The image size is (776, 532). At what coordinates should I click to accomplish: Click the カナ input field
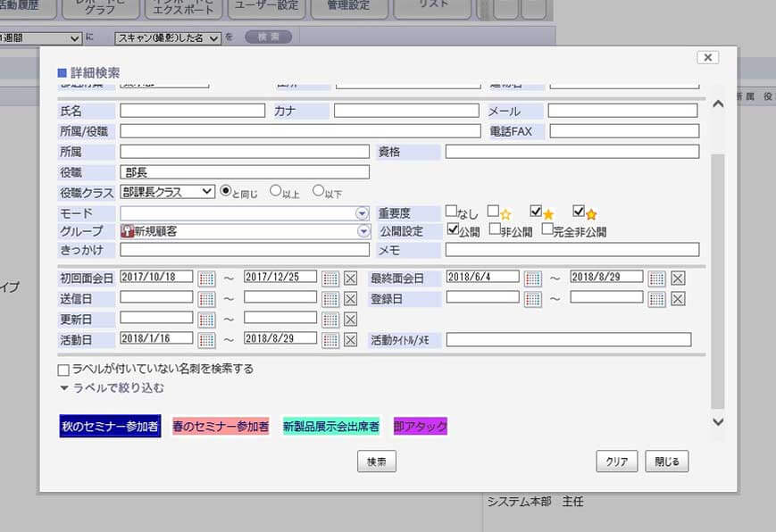coord(406,111)
